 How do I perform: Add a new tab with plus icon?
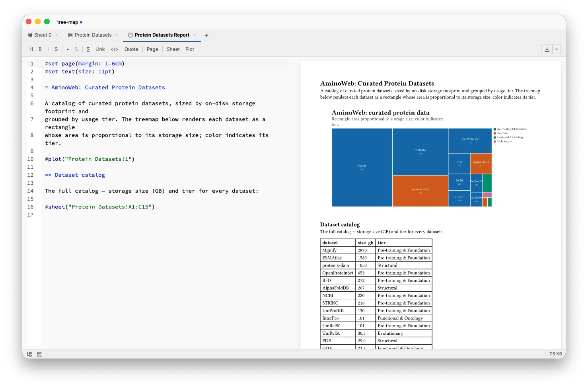pos(206,35)
